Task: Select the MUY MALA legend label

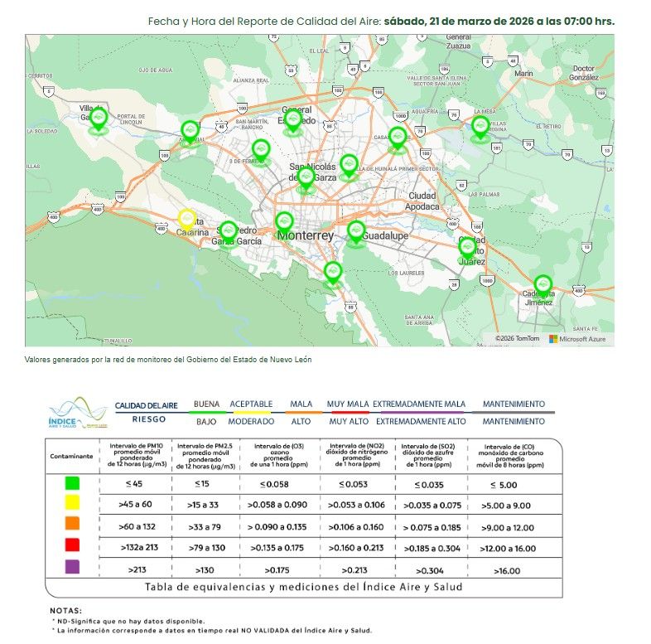Action: [348, 404]
